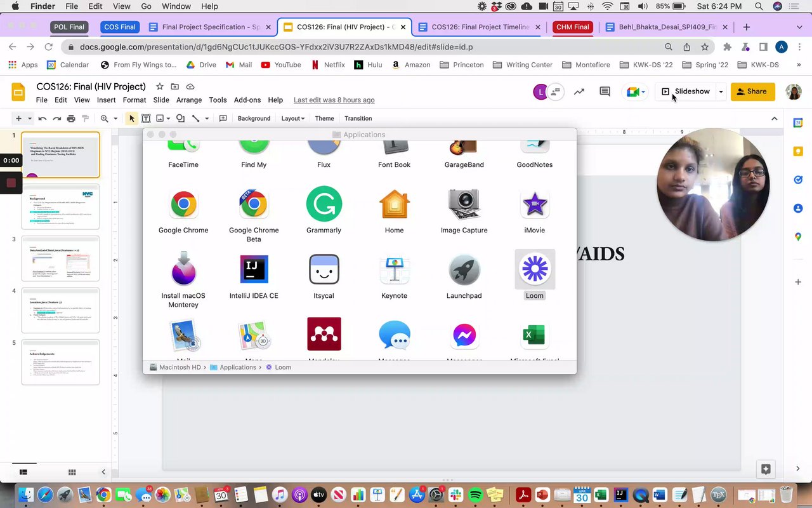Viewport: 812px width, 508px height.
Task: Add a comment using toolbar icon
Action: point(223,119)
